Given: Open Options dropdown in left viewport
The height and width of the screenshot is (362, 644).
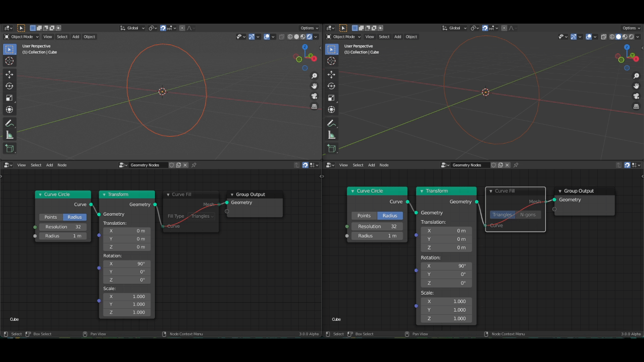Looking at the screenshot, I should [x=309, y=28].
